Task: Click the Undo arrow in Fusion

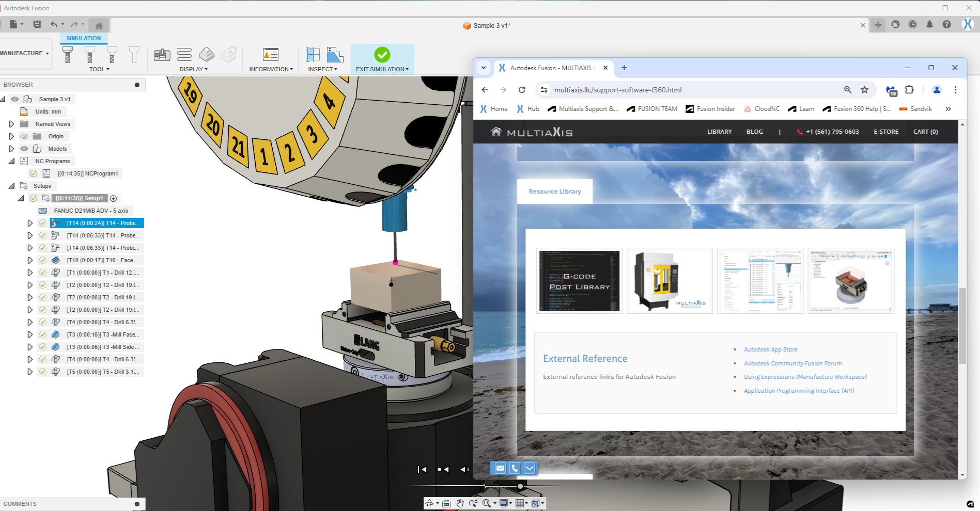Action: point(54,24)
